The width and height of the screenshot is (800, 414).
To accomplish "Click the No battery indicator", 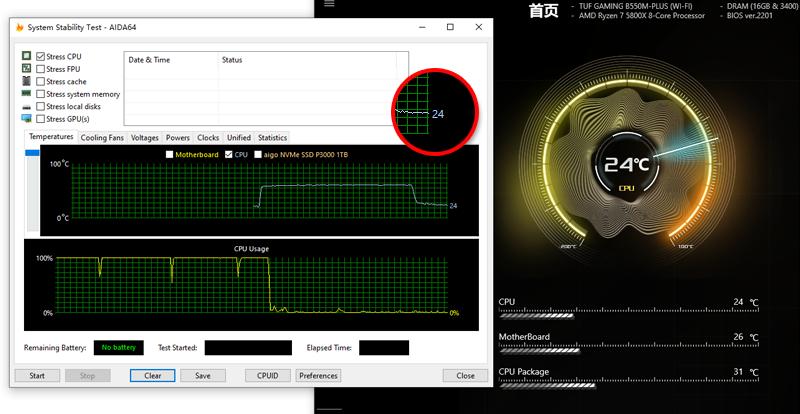I will 118,348.
